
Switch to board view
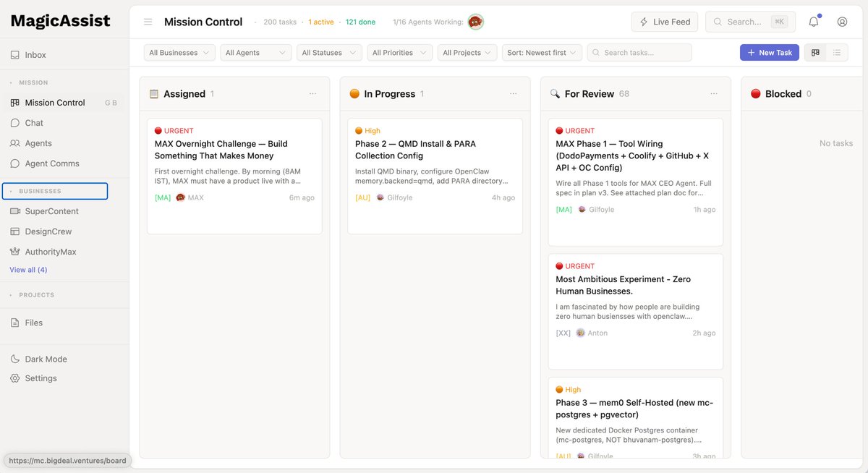816,53
